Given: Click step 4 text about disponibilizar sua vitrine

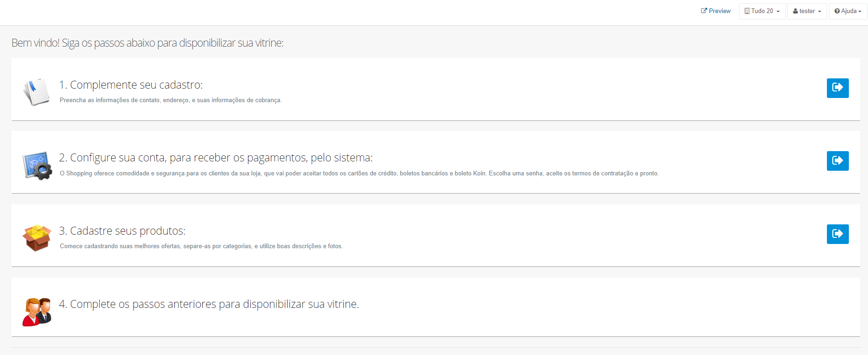Looking at the screenshot, I should click(209, 304).
